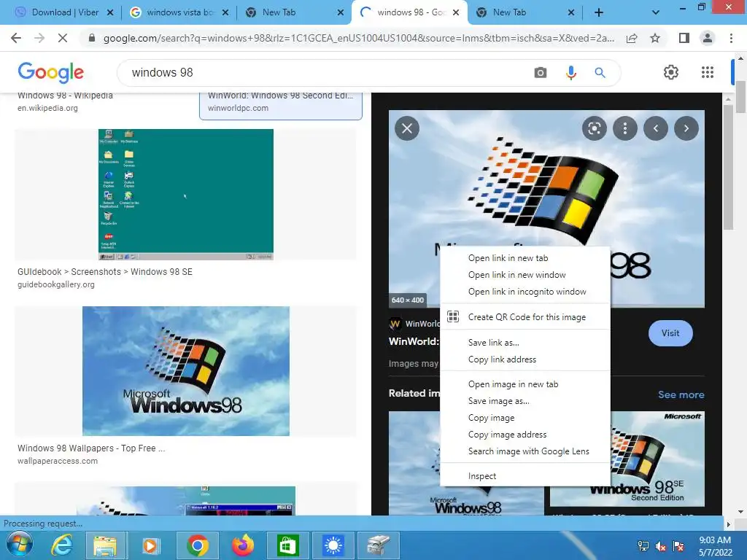Viewport: 747px width, 560px height.
Task: Open the Windows 98 SE desktop screenshot thumbnail
Action: point(186,194)
